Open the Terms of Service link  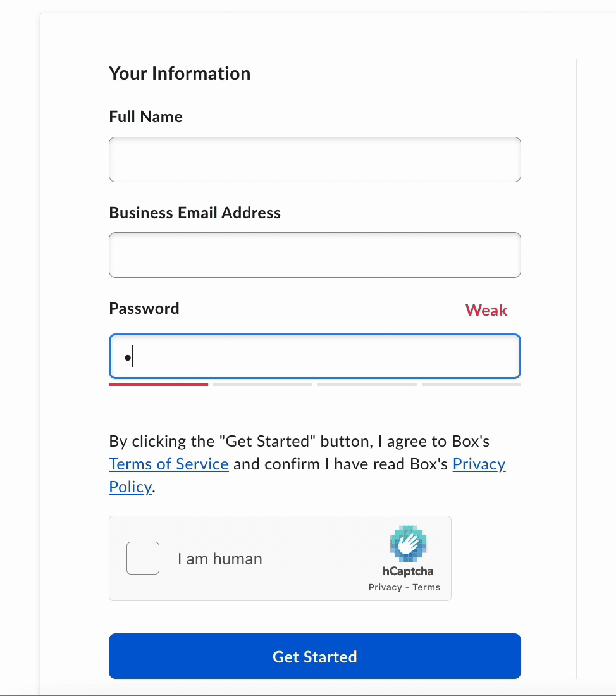click(169, 464)
